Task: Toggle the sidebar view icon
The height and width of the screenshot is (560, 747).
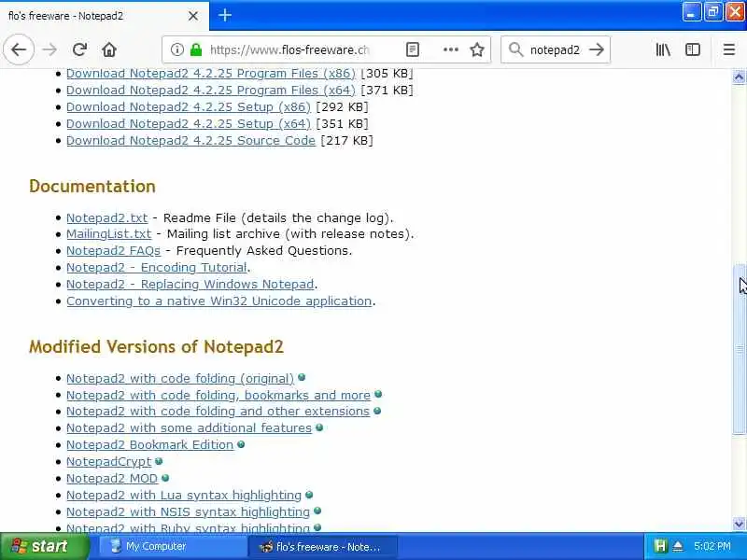Action: (692, 49)
